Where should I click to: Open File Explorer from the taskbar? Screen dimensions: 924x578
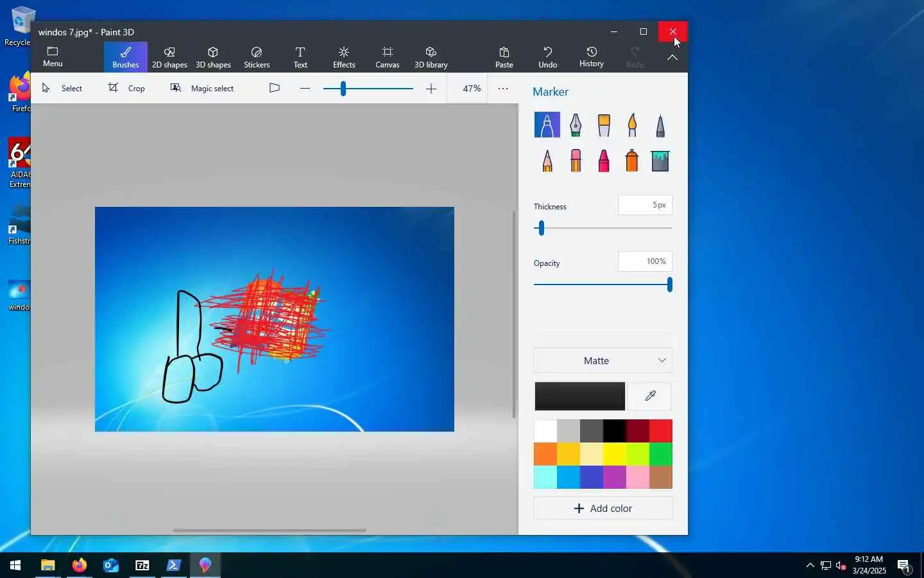click(x=47, y=565)
